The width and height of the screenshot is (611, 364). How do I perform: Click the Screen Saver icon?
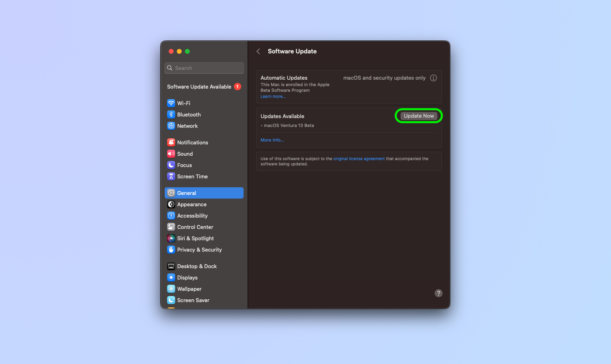click(x=171, y=300)
